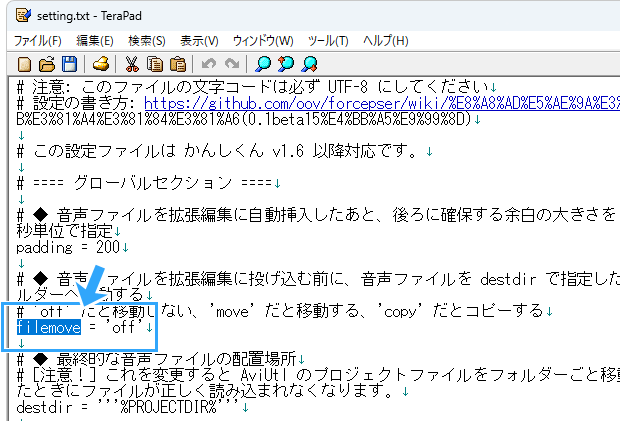
Task: Open the ファイル(F) menu
Action: click(x=38, y=41)
